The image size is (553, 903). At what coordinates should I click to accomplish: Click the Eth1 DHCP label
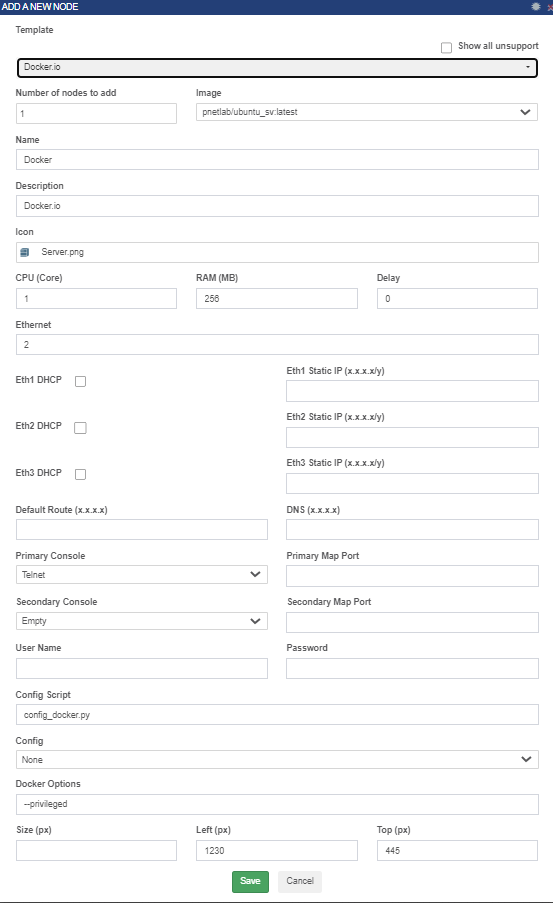click(x=39, y=380)
